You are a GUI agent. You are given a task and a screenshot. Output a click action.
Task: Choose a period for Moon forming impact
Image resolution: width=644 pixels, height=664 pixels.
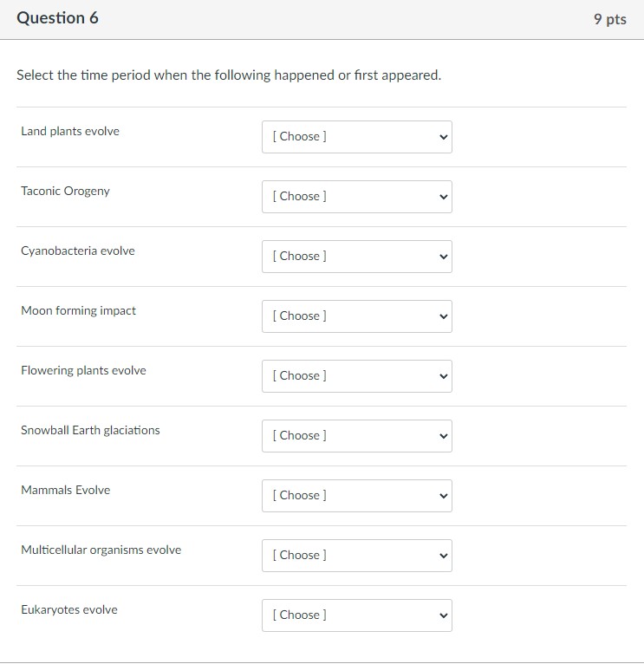pos(356,316)
